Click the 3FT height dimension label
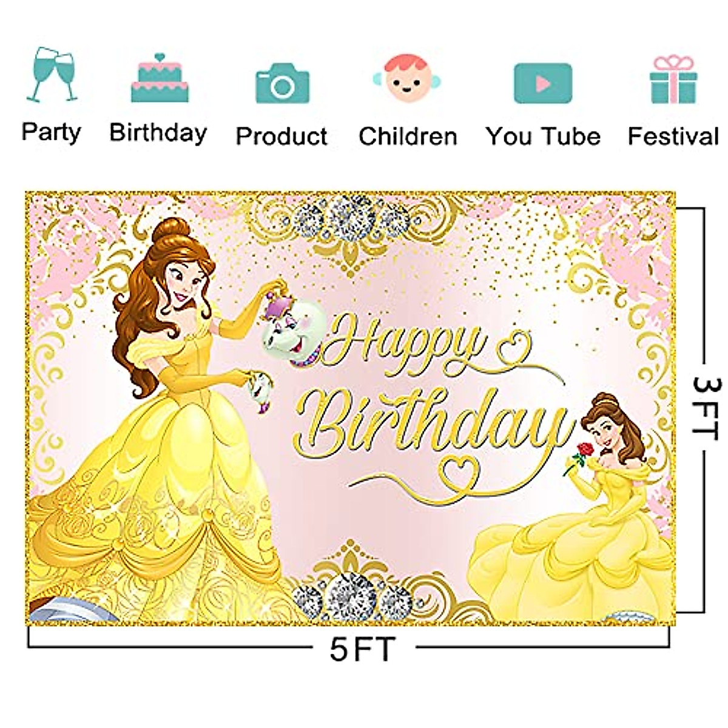Viewport: 728px width, 728px height. click(x=707, y=406)
